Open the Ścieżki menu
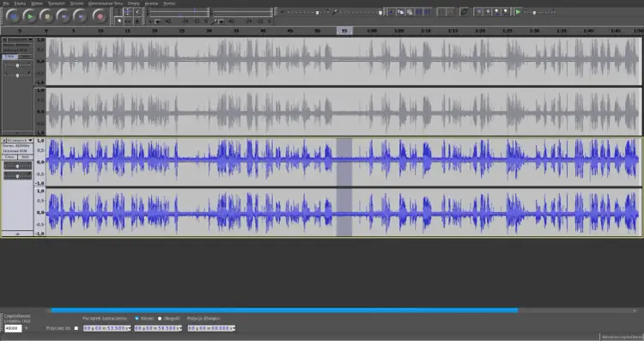Screen dimensions: 644x341 (x=76, y=3)
